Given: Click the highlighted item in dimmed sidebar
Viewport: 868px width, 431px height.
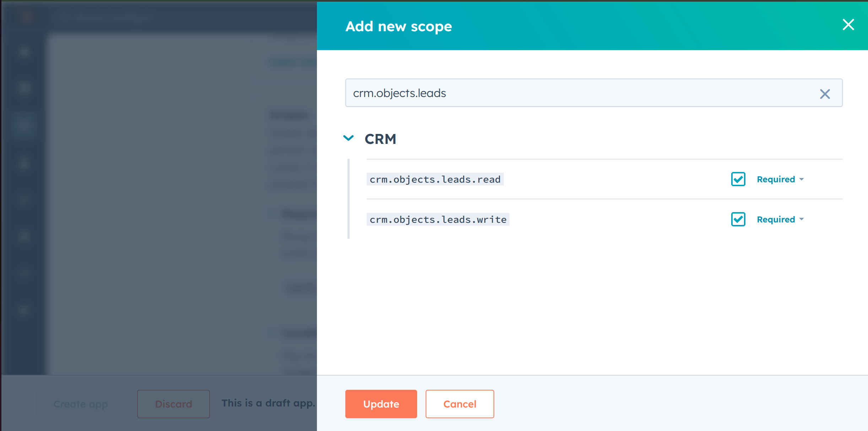Looking at the screenshot, I should pyautogui.click(x=24, y=126).
